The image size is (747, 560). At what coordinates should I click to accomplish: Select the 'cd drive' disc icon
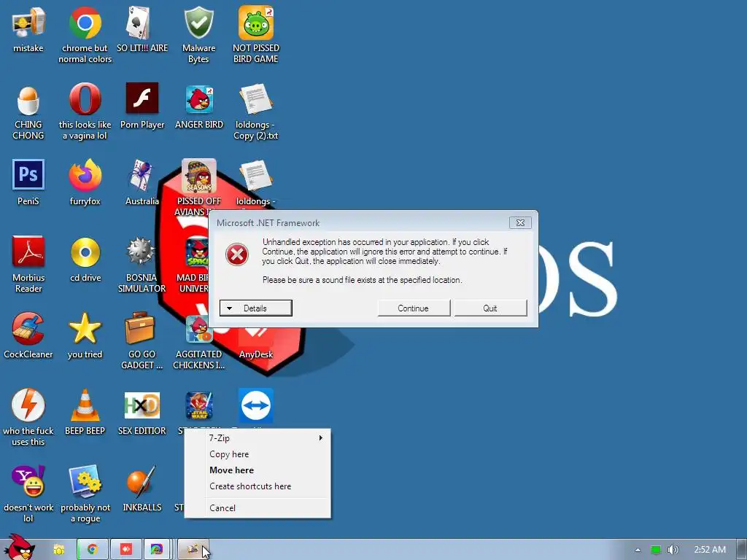[x=85, y=252]
